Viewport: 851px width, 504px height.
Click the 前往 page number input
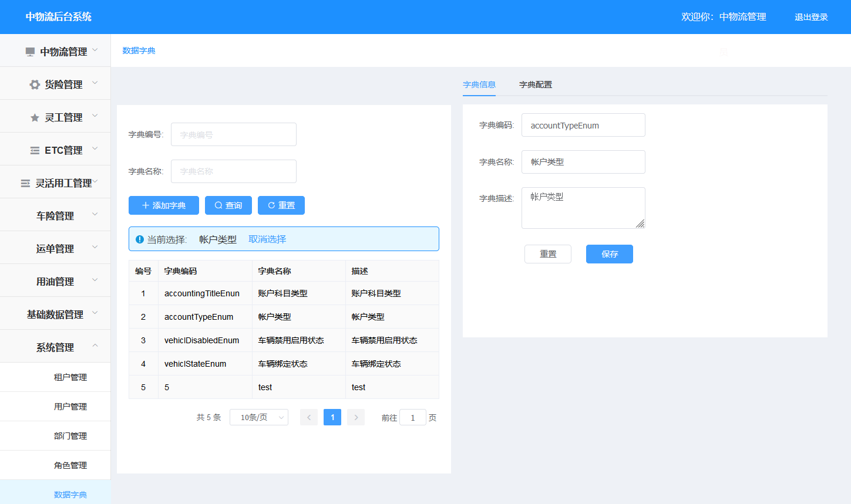[x=413, y=417]
